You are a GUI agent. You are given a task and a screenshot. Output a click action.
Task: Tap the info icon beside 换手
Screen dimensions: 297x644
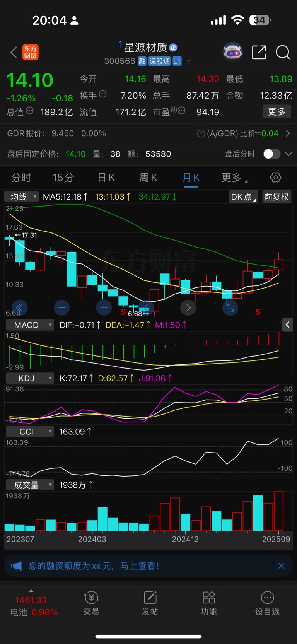[x=102, y=94]
